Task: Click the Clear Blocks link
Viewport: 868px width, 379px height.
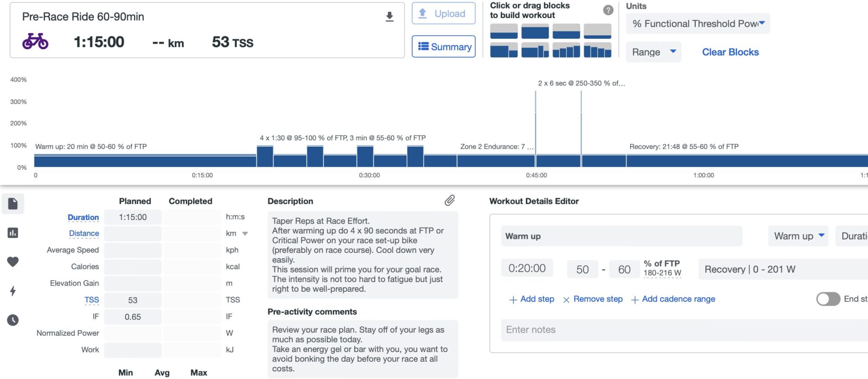Action: click(x=730, y=52)
